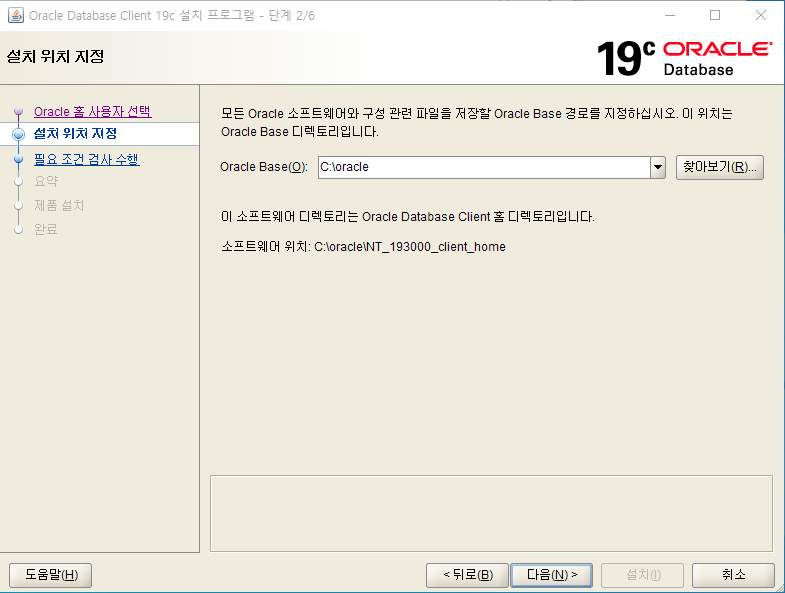785x593 pixels.
Task: Open 도움말(H) help button
Action: (x=51, y=575)
